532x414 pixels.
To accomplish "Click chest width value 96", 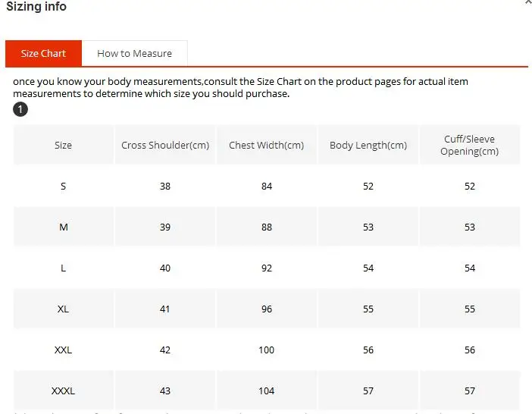I will tap(266, 309).
